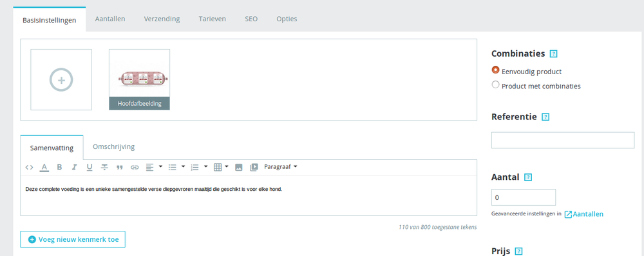Open the source code view in editor
Image resolution: width=644 pixels, height=256 pixels.
[x=29, y=167]
